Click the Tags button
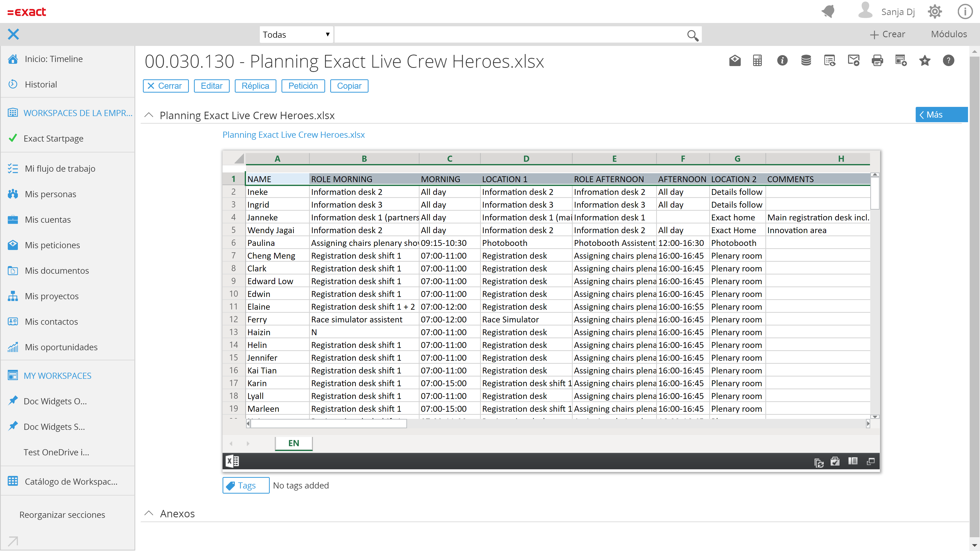 [x=246, y=486]
